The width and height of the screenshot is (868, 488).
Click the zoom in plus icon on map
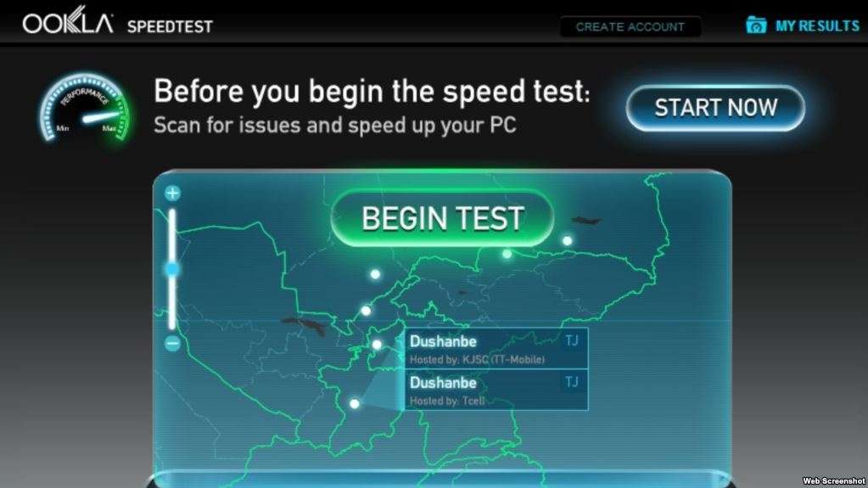pos(173,193)
